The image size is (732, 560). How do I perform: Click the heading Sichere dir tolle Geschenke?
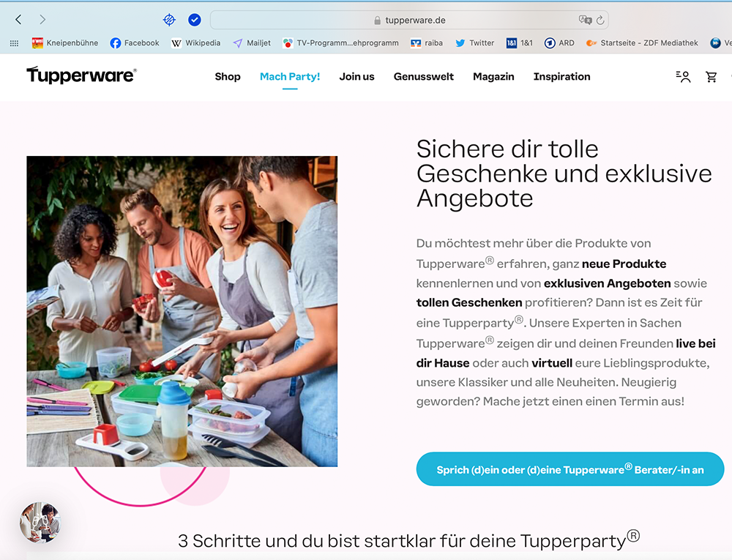[x=564, y=173]
